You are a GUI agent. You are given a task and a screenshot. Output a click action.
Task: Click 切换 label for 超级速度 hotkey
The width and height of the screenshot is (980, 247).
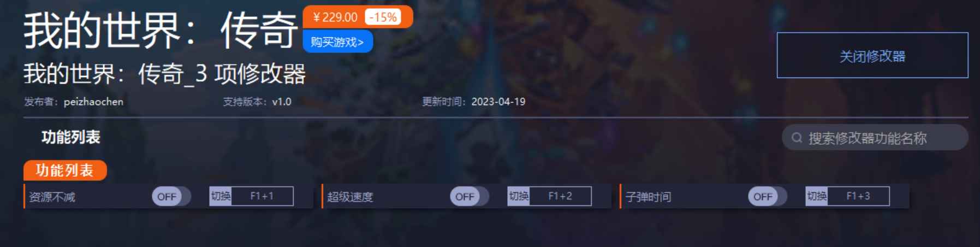tap(519, 196)
